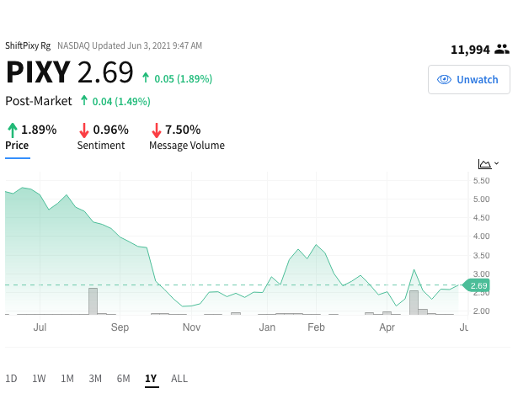Click the red Message Volume down arrow
This screenshot has width=518, height=420.
157,130
